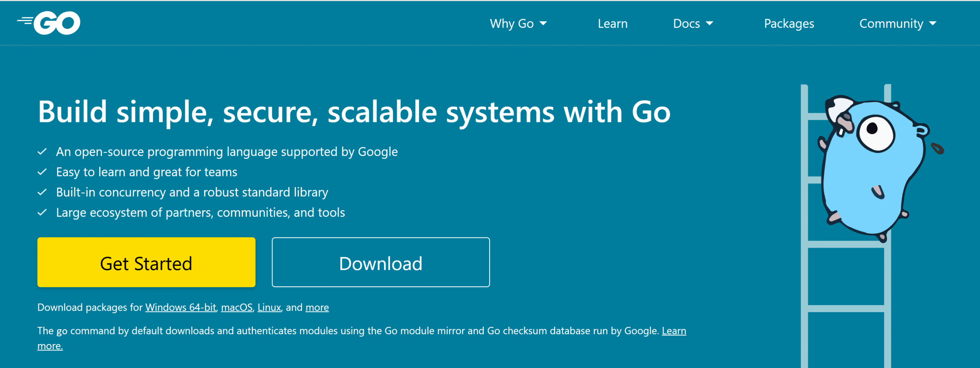
Task: Click the caret next to Community
Action: (933, 23)
